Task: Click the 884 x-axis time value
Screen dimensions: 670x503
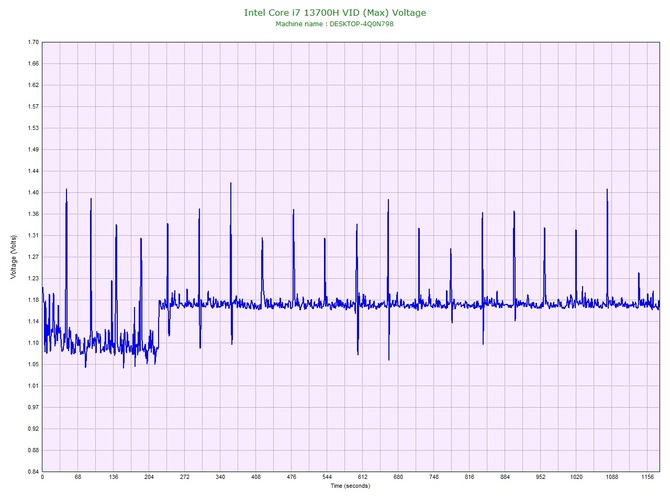Action: pos(505,477)
